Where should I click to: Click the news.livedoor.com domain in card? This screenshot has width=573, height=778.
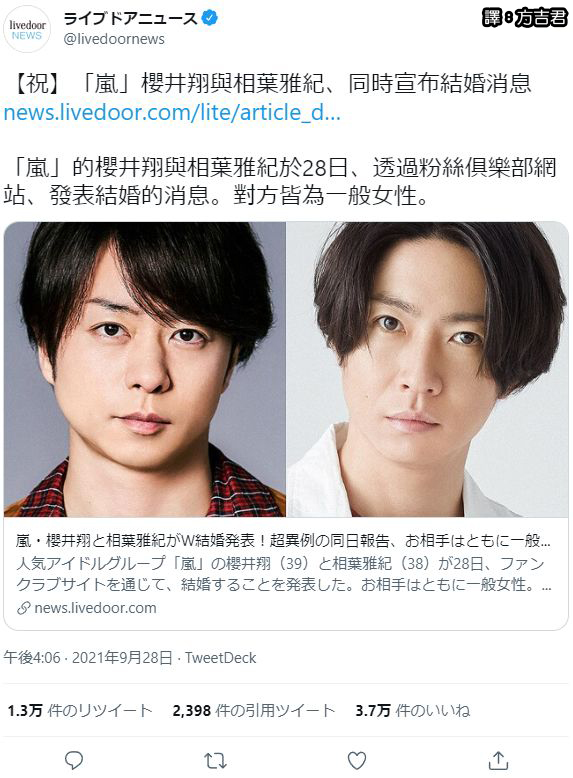pos(95,608)
